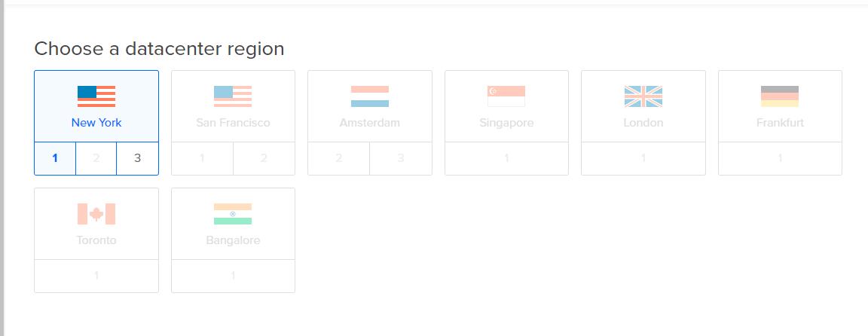Pick Singapore datacenter 1
This screenshot has height=336, width=868.
506,158
